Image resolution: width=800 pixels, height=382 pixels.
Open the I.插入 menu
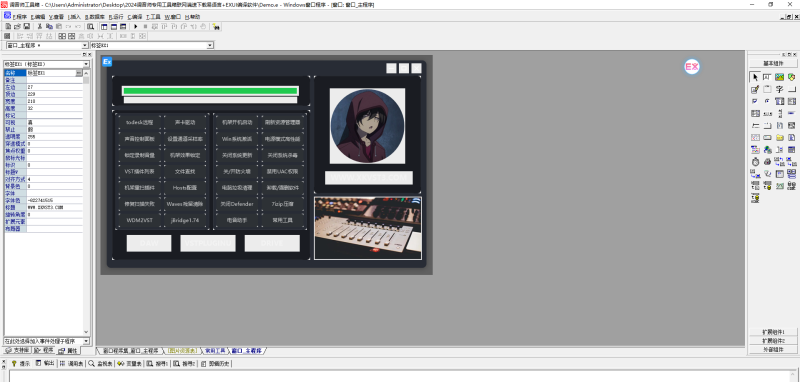tap(74, 17)
